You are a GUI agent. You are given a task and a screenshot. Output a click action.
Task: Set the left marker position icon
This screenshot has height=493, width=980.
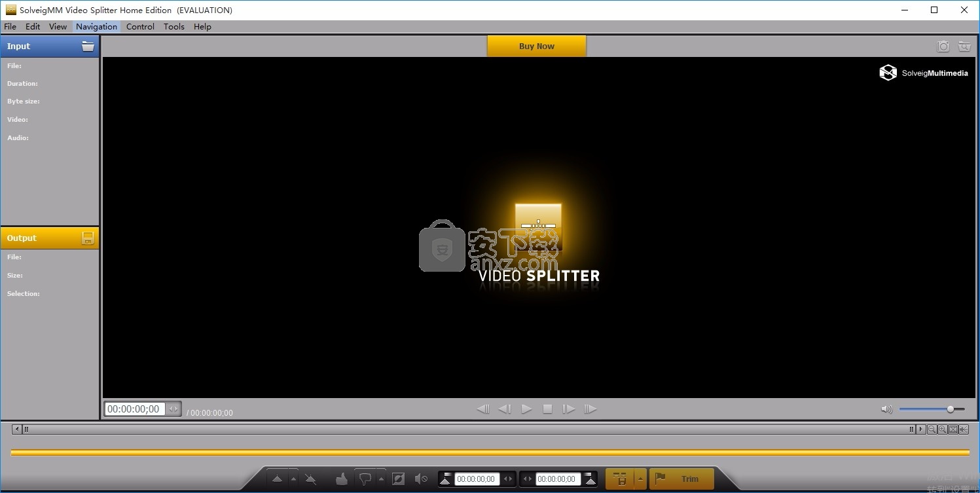pos(446,479)
